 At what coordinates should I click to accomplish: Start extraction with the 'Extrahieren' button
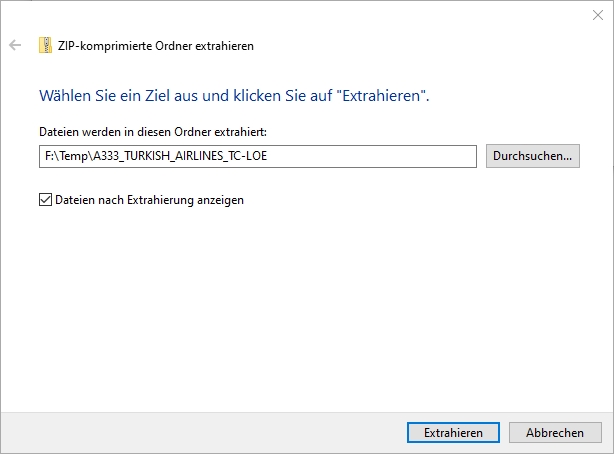click(453, 433)
